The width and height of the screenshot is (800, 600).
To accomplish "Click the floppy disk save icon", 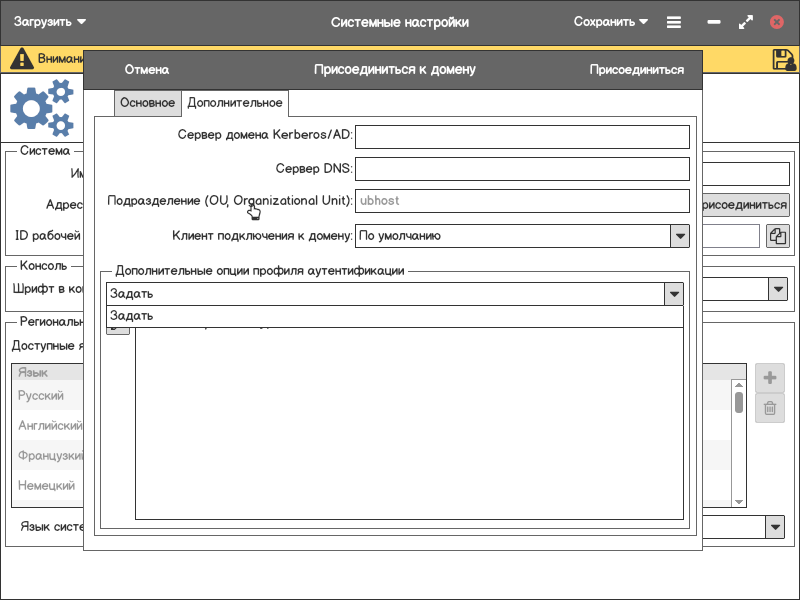I will click(784, 59).
